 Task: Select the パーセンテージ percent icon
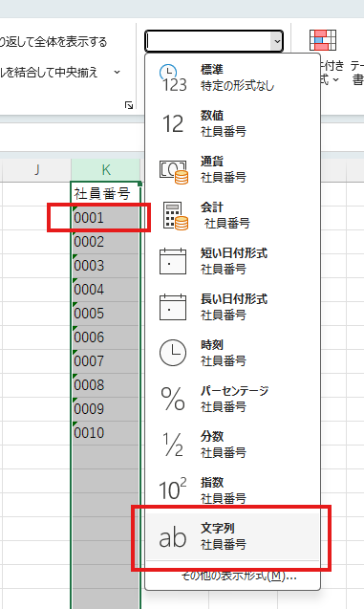(x=173, y=399)
